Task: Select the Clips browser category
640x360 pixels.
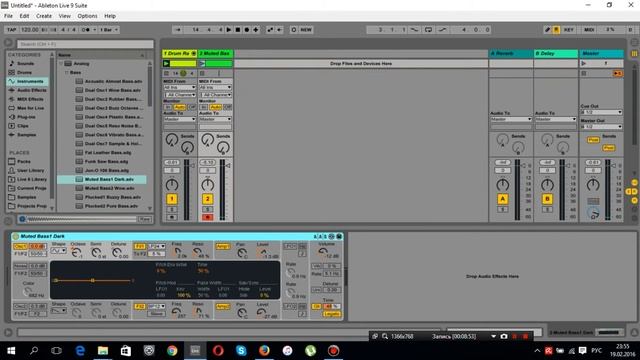Action: tap(27, 126)
